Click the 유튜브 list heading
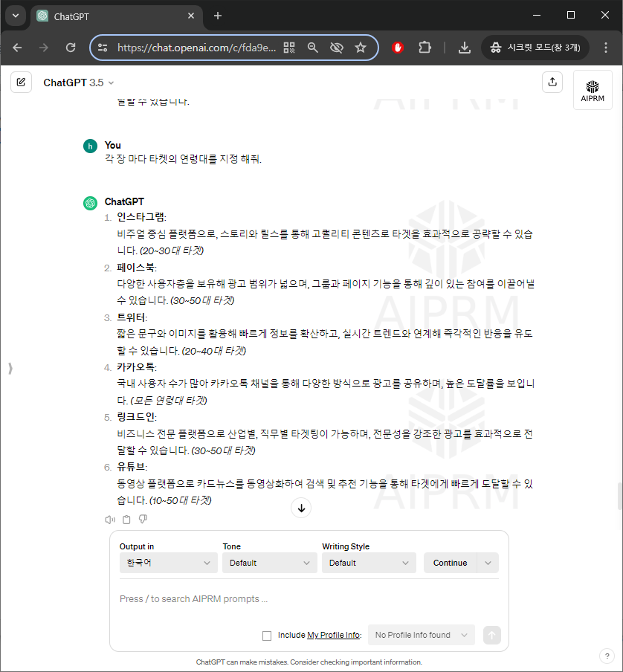 point(132,467)
